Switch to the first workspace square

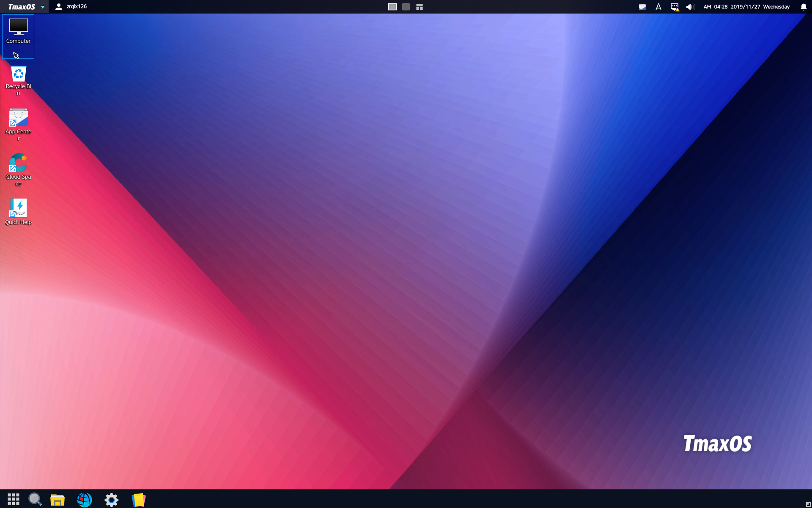(x=392, y=7)
